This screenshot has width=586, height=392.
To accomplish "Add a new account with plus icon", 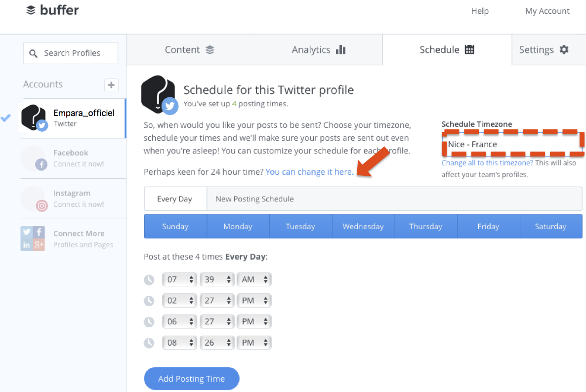I will (x=111, y=85).
